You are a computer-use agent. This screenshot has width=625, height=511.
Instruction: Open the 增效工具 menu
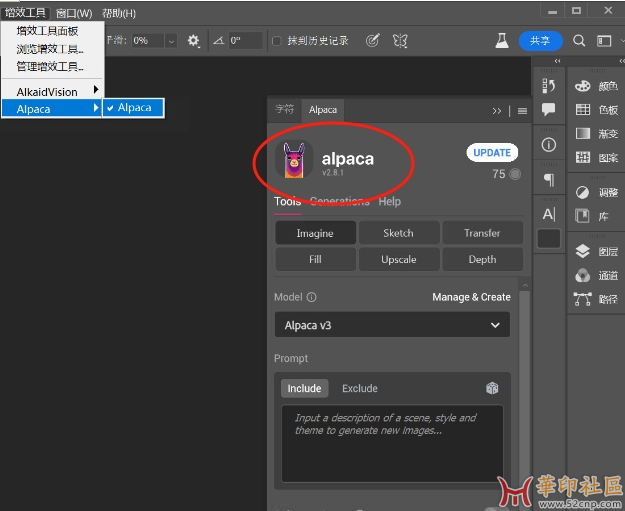[x=25, y=13]
